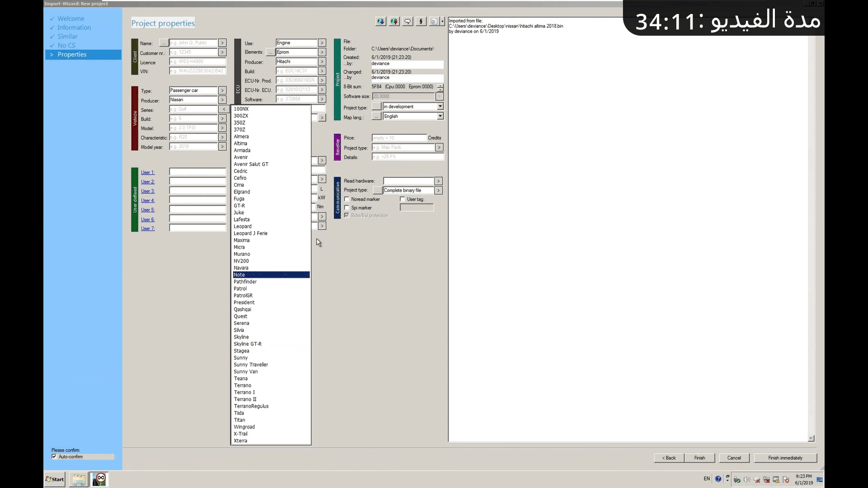Open file explorer from the taskbar
Viewport: 868px width, 488px height.
pyautogui.click(x=78, y=479)
